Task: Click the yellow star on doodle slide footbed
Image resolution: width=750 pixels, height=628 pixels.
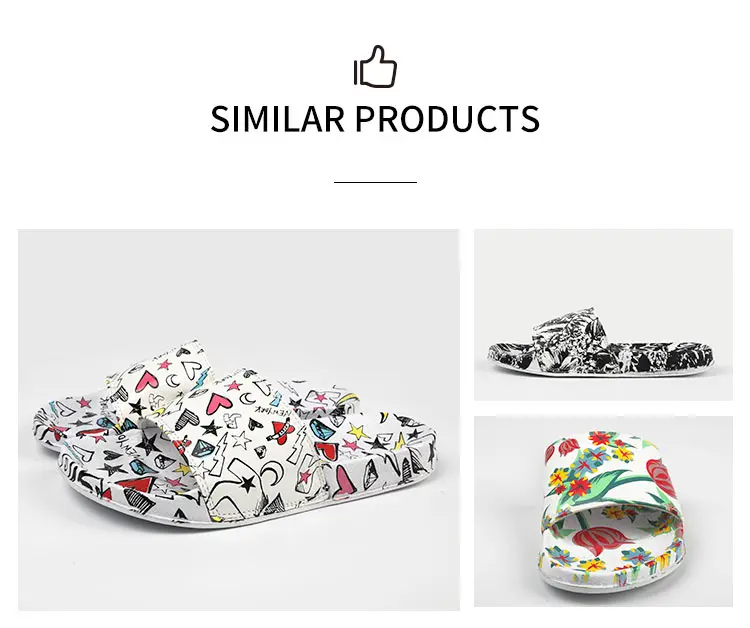Action: click(359, 432)
